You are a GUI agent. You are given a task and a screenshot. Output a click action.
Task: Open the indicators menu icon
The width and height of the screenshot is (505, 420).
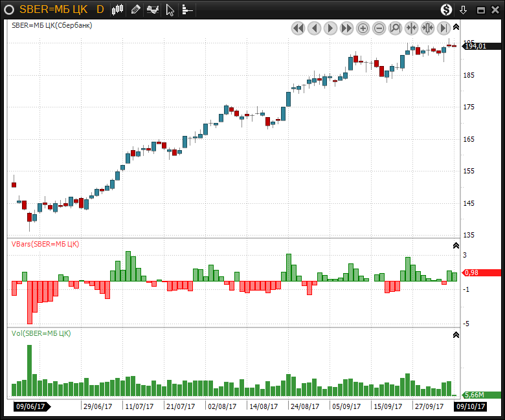[153, 10]
